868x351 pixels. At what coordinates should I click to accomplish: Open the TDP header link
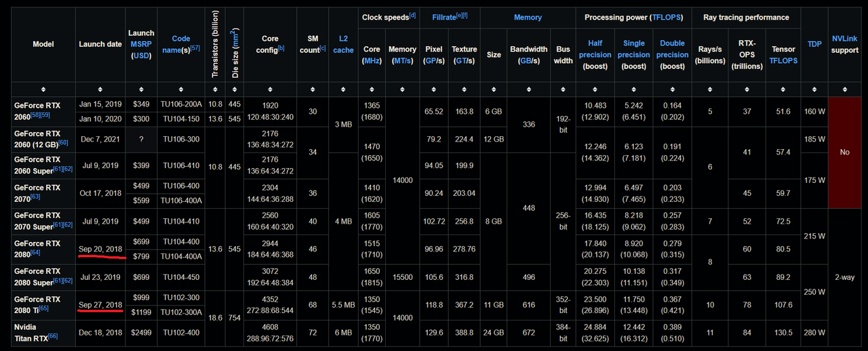814,44
